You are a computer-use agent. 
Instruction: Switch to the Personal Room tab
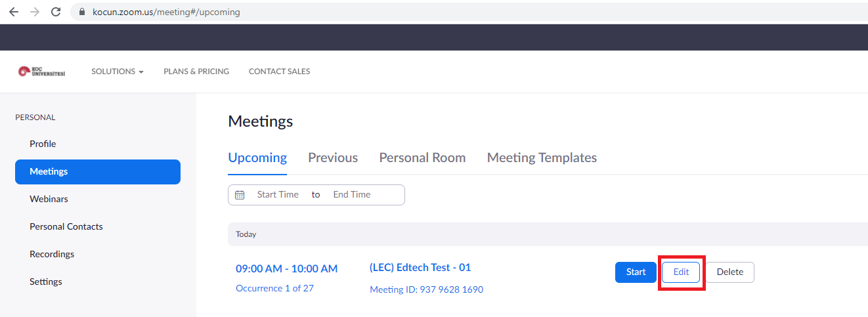pyautogui.click(x=422, y=158)
